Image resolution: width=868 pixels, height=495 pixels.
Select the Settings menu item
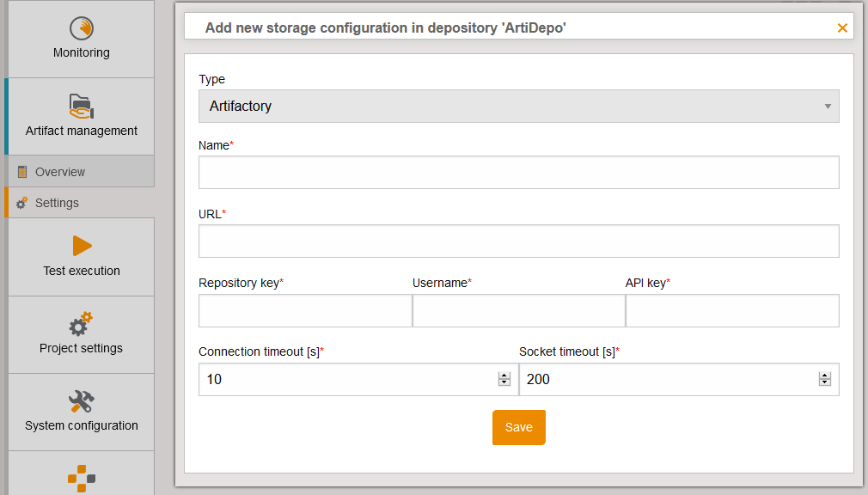click(x=57, y=204)
